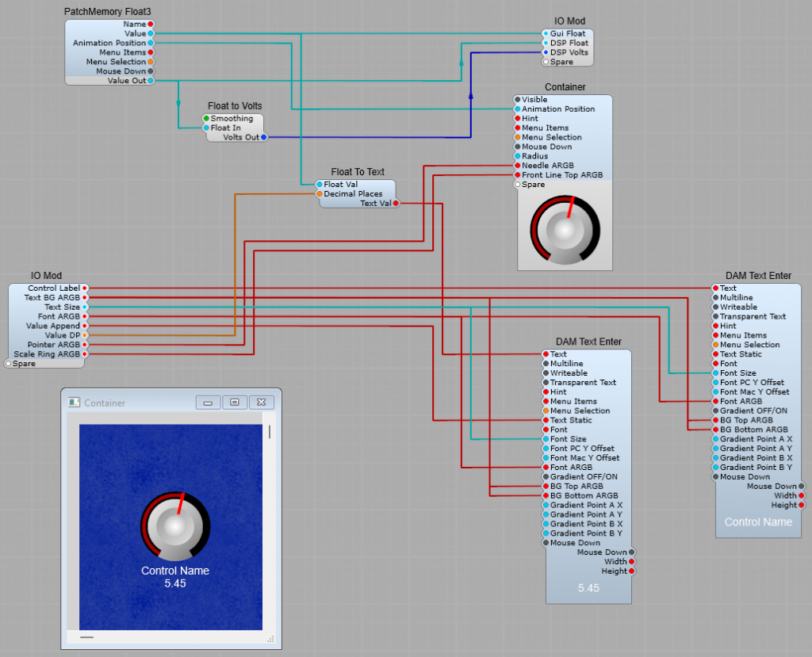Click the app icon in Container window title bar
Image resolution: width=812 pixels, height=657 pixels.
[x=74, y=403]
